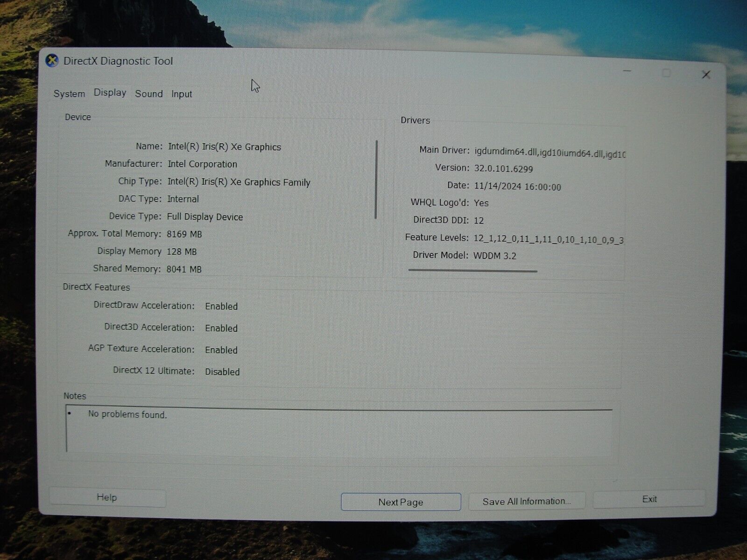Click the Next Page button

[401, 502]
